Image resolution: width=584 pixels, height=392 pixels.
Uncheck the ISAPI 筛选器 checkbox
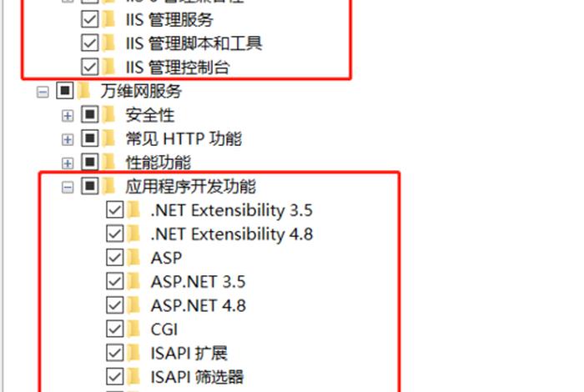point(115,377)
